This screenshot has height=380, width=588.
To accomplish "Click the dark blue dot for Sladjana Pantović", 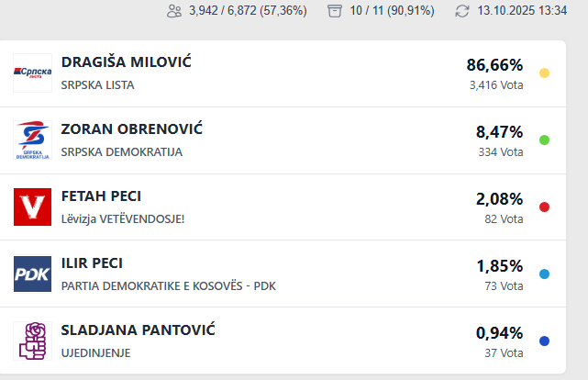I will point(544,341).
